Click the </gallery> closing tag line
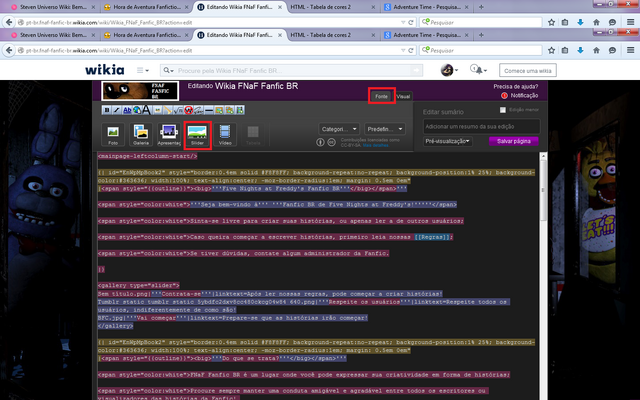Viewport: 640px width, 400px height. 116,326
